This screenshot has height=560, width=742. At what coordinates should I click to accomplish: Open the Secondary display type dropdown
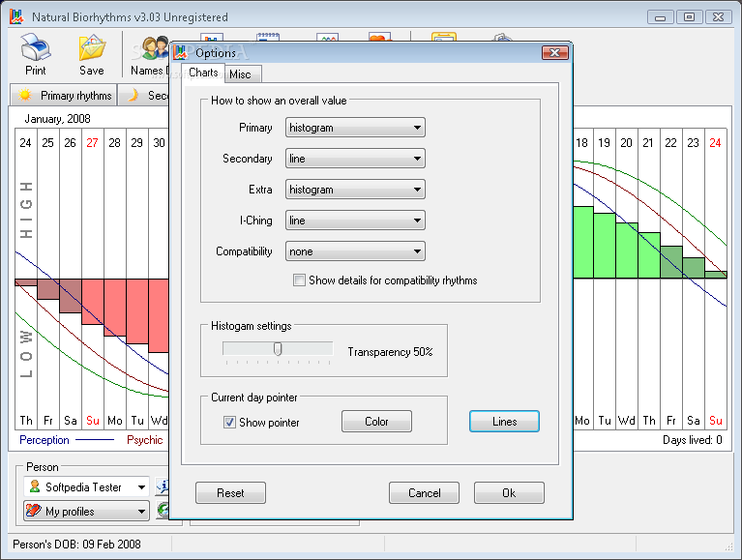(355, 159)
